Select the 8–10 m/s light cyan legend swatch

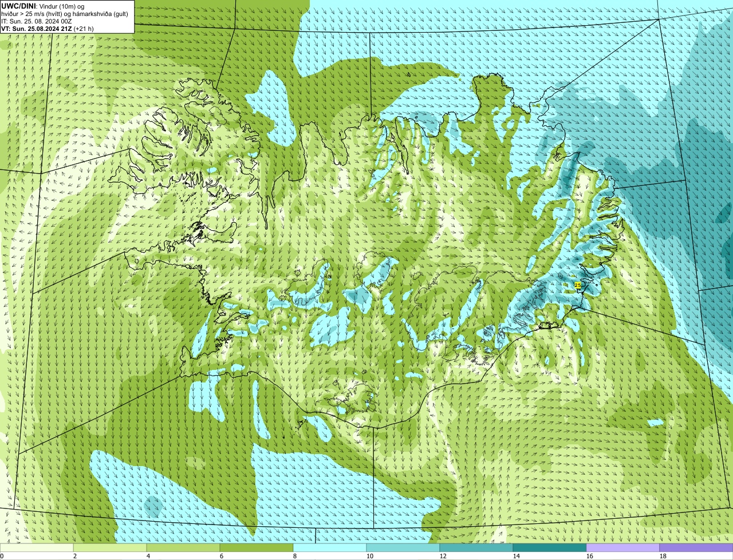(330, 547)
